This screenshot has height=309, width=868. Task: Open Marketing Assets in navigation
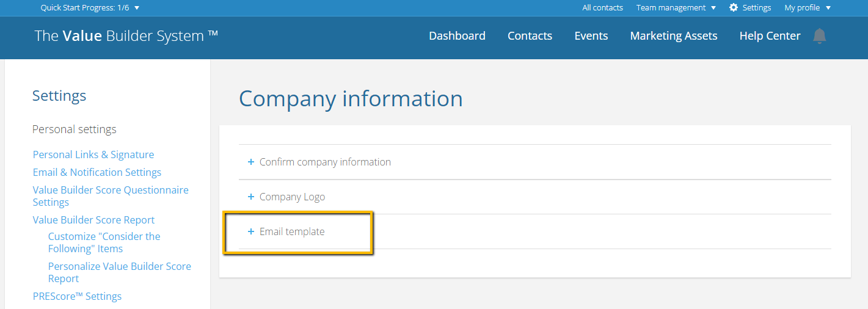pos(674,36)
